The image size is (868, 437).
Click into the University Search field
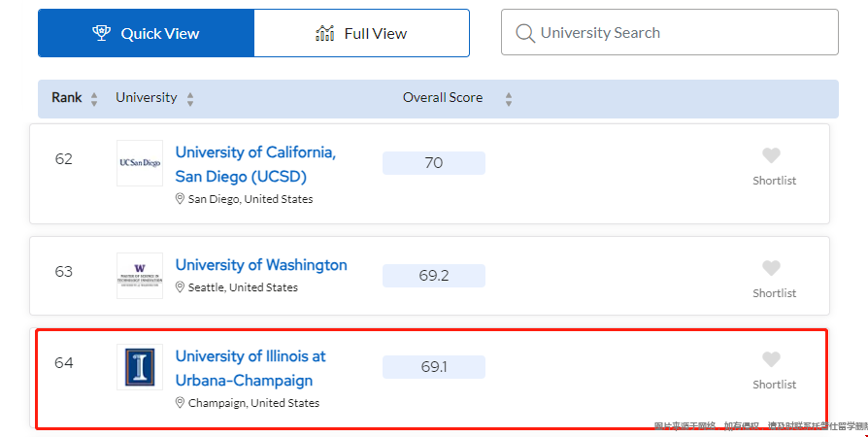pos(670,32)
